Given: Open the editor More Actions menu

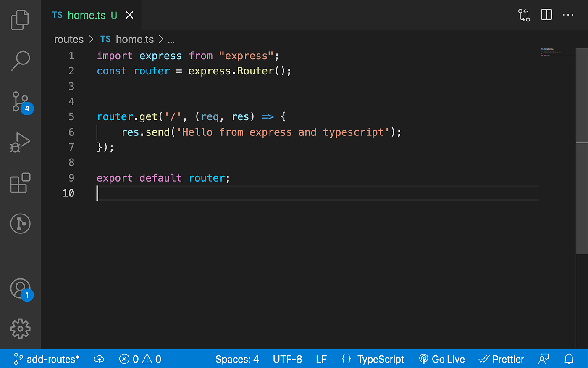Looking at the screenshot, I should coord(568,15).
